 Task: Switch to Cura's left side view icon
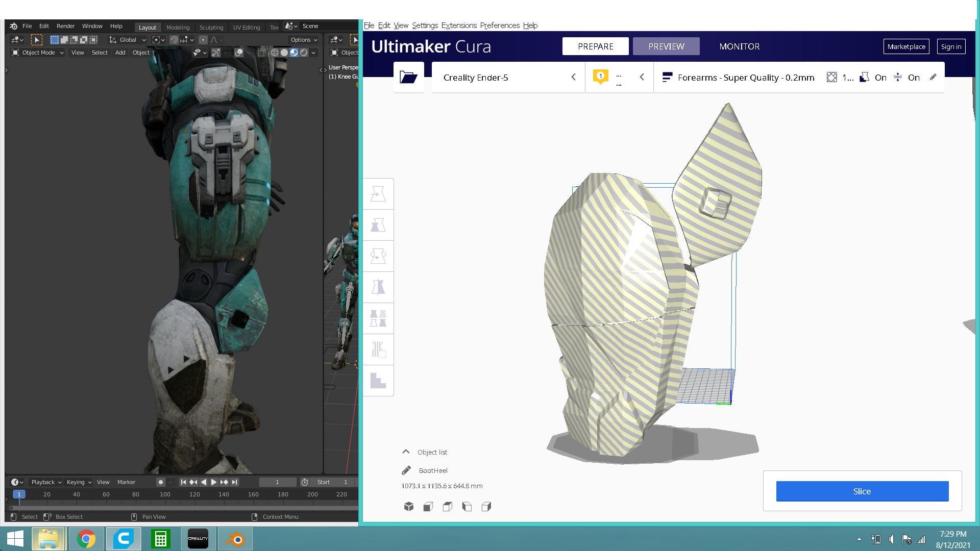[467, 507]
